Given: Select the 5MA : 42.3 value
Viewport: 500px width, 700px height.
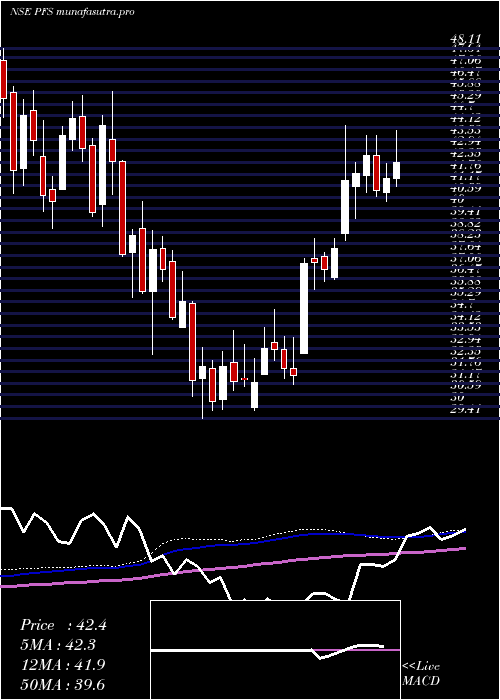Looking at the screenshot, I should click(58, 645).
